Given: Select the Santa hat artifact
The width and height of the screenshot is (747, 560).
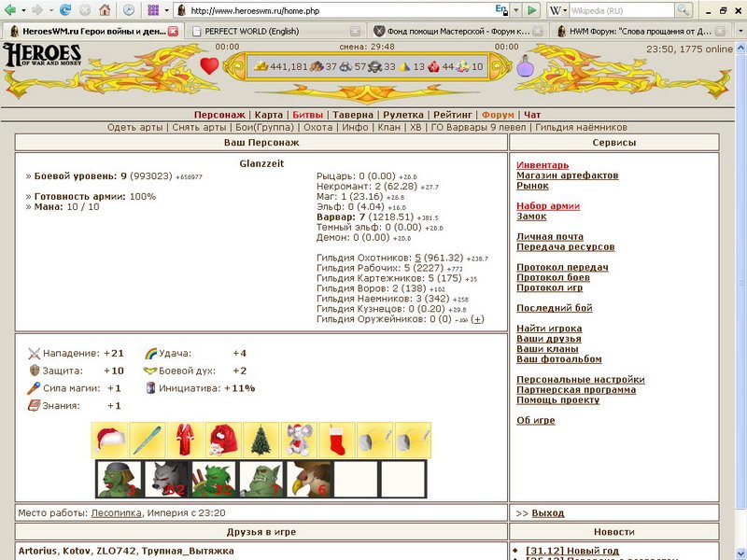Looking at the screenshot, I should tap(109, 440).
